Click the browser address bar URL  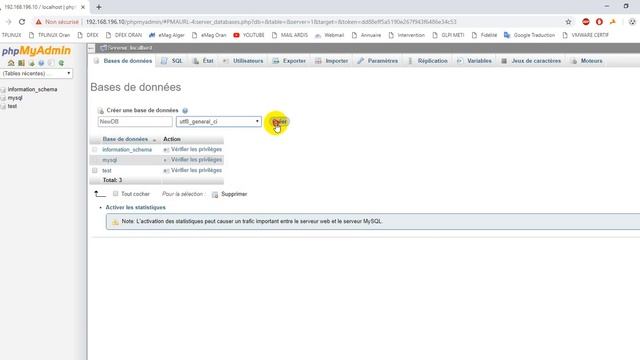coord(271,22)
